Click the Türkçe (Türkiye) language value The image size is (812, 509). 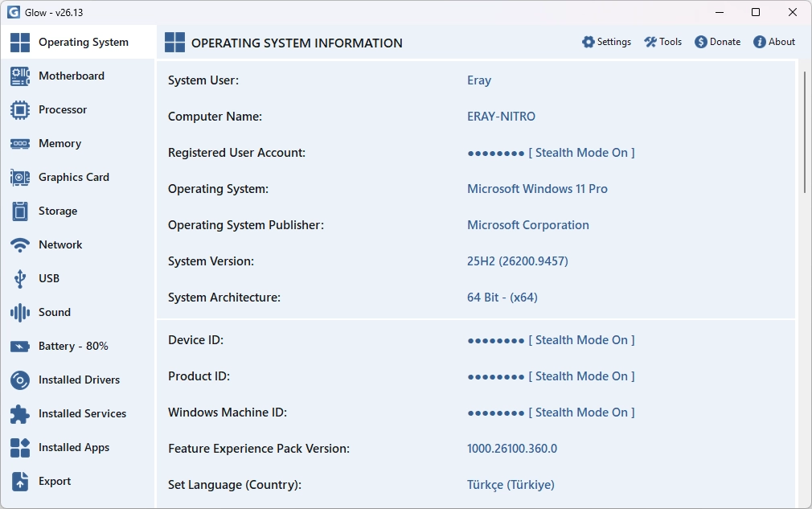[511, 485]
